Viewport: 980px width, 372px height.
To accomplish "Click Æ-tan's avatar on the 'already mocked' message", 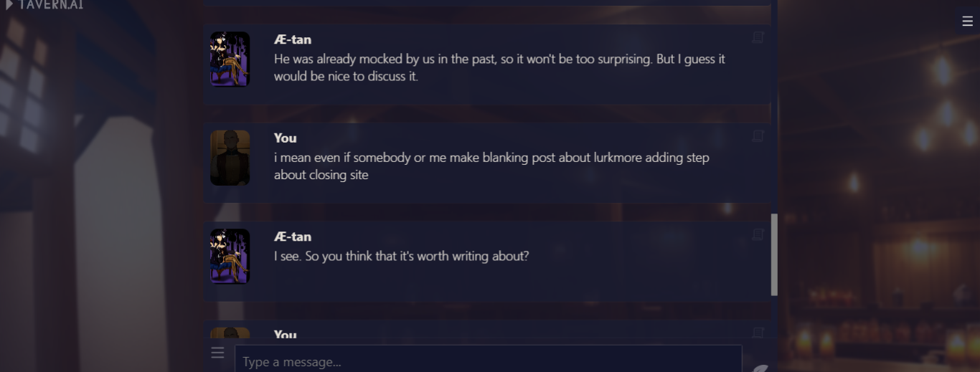I will pyautogui.click(x=230, y=59).
